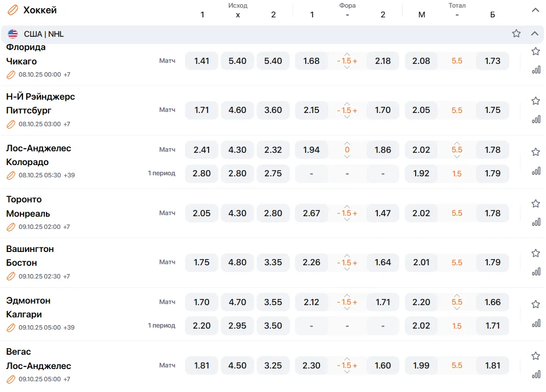The height and width of the screenshot is (392, 546).
Task: Increase the handicap value for Florida–Chicago with up arrow
Action: click(x=347, y=54)
